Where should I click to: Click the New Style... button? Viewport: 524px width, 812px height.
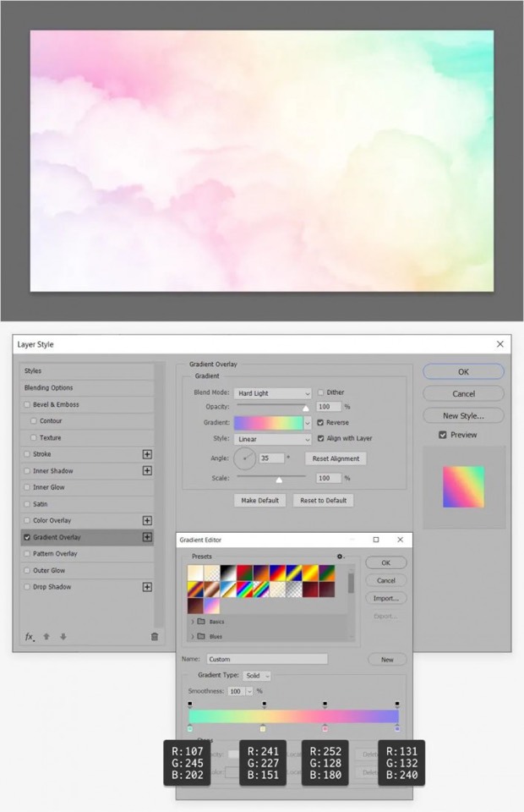tap(463, 415)
